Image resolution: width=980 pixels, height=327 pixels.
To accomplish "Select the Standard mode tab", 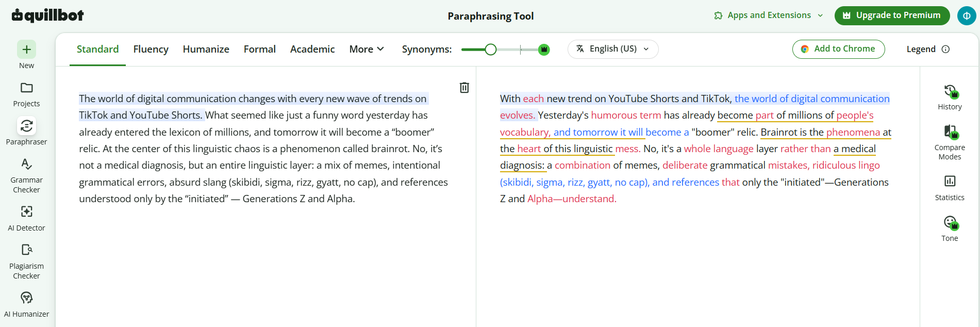I will click(97, 49).
